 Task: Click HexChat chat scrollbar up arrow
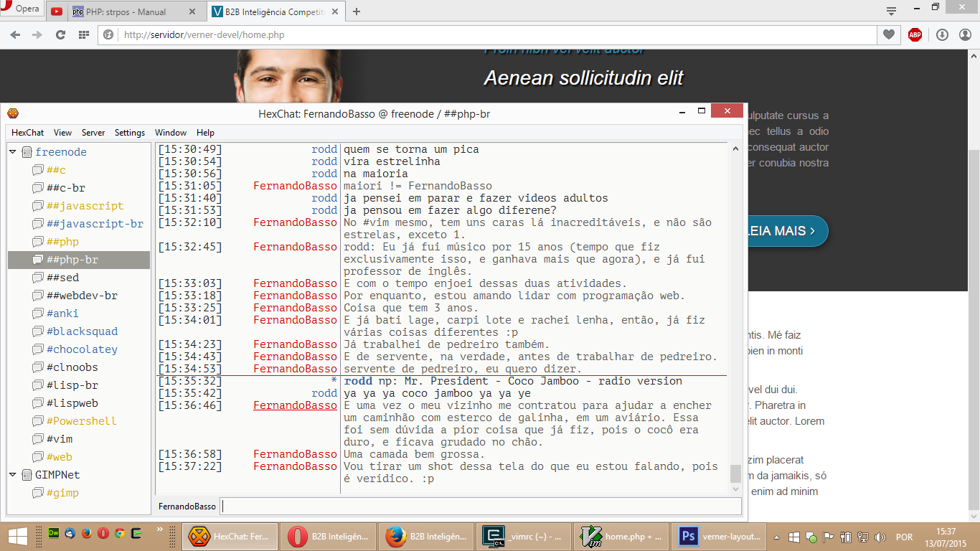tap(735, 149)
